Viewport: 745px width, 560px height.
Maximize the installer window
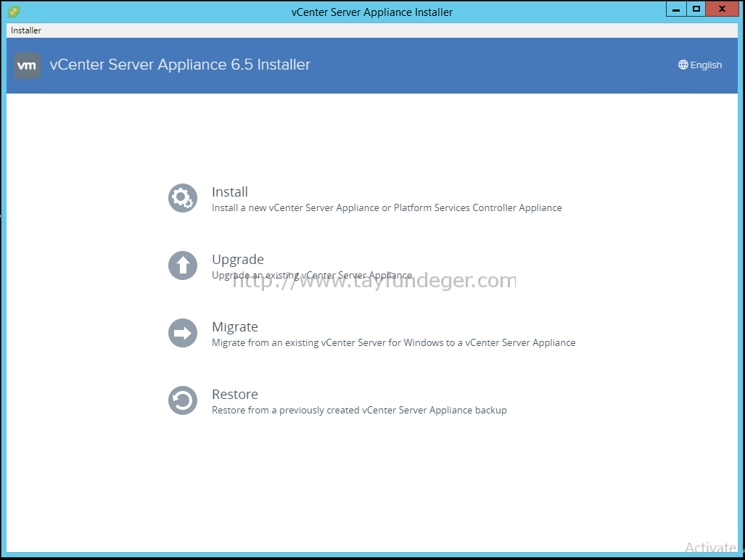pos(696,9)
